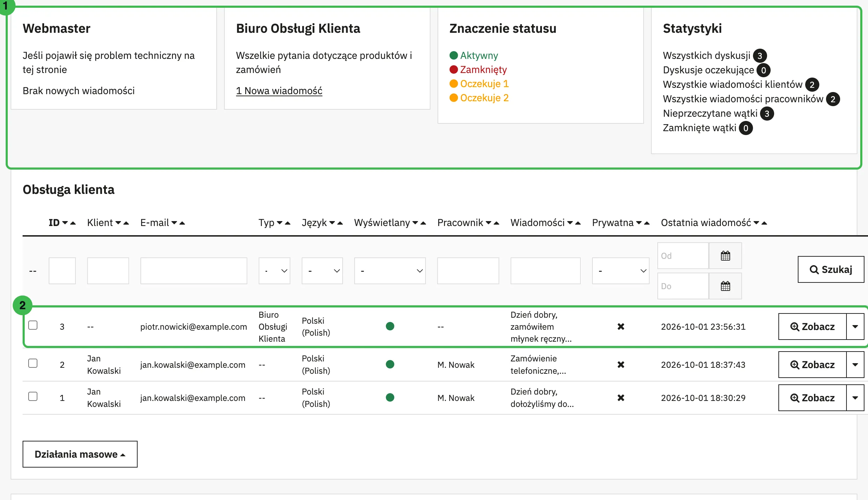Screen dimensions: 868x500
Task: Expand actions arrow for thread ID 2
Action: pos(855,365)
